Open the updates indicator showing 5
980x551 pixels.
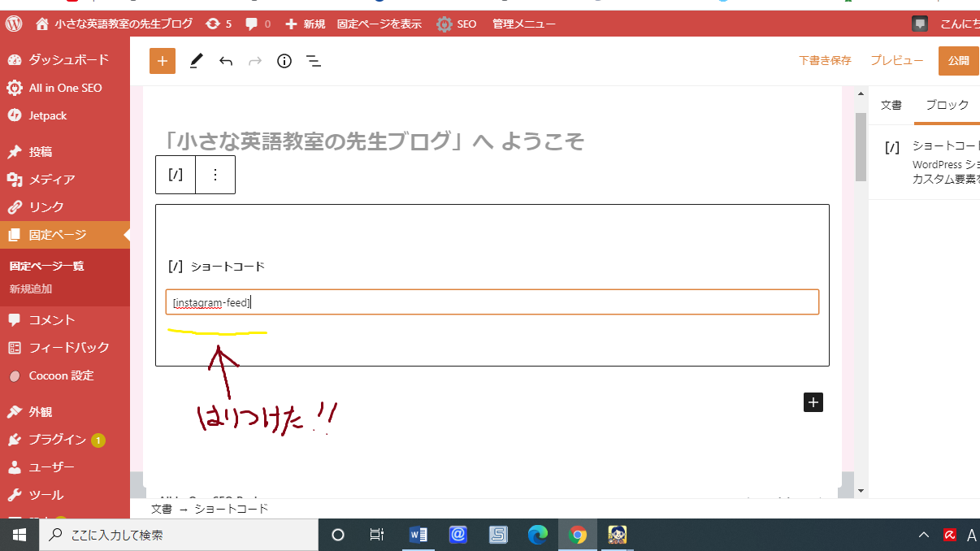click(219, 24)
